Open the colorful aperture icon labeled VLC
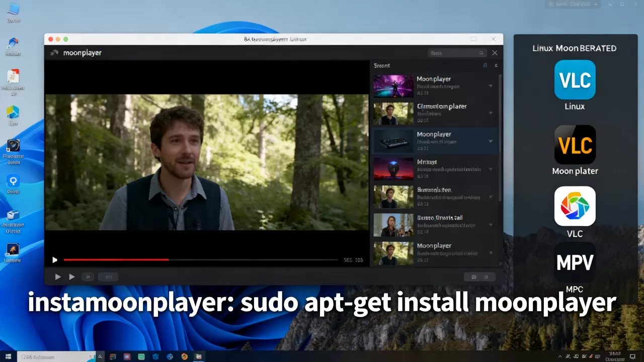 [575, 206]
